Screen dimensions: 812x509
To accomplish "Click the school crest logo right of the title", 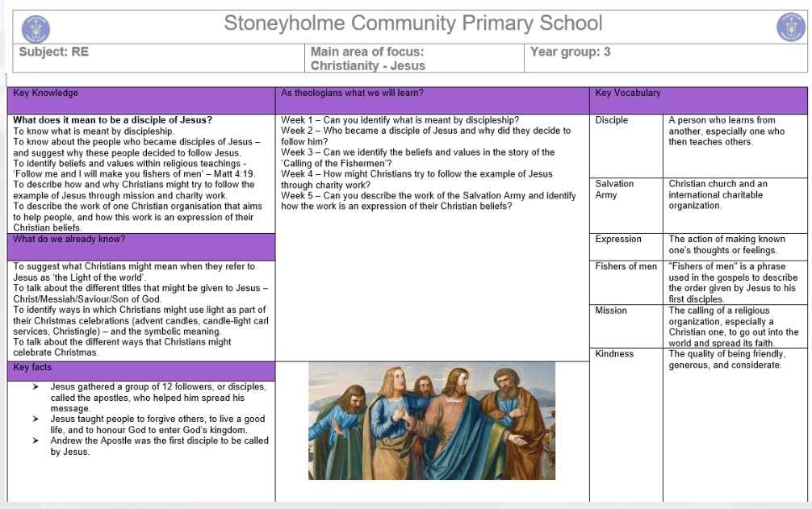I will (791, 27).
